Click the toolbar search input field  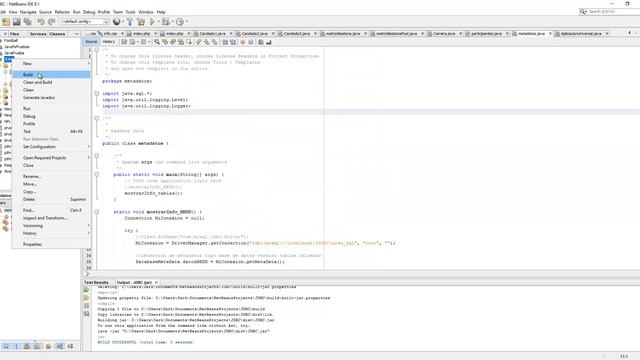pos(613,12)
